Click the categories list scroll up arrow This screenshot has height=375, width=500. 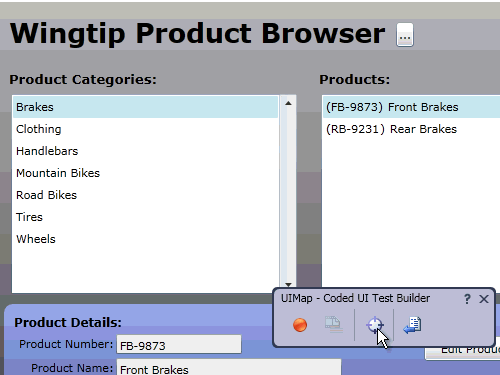coord(288,103)
